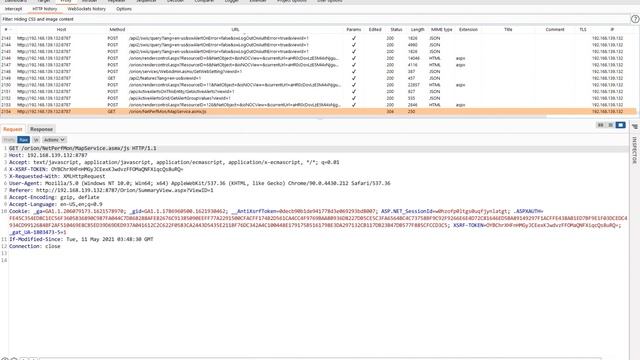Click the Host header line in the request
Screen dimensions: 640x360
click(48, 155)
